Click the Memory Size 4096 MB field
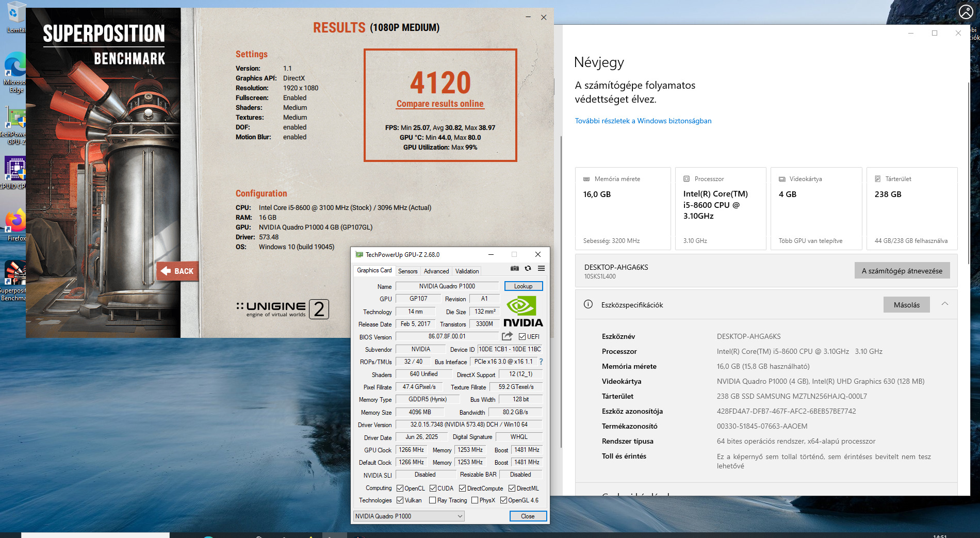This screenshot has width=980, height=538. (420, 412)
